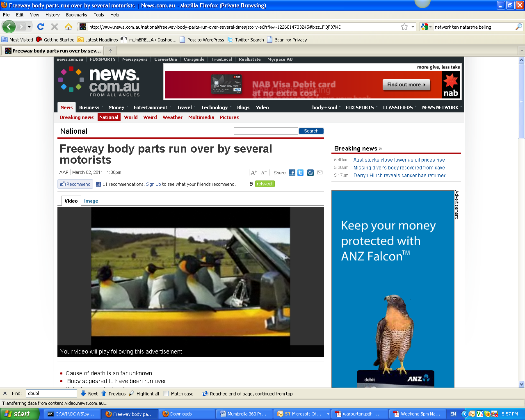Expand the URL history dropdown arrow
The image size is (525, 420).
[413, 27]
